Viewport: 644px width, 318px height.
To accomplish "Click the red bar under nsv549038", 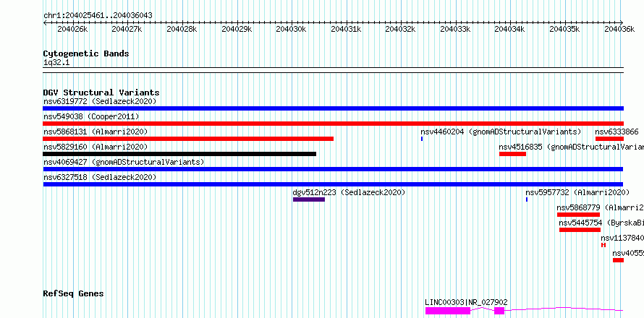I will click(333, 124).
